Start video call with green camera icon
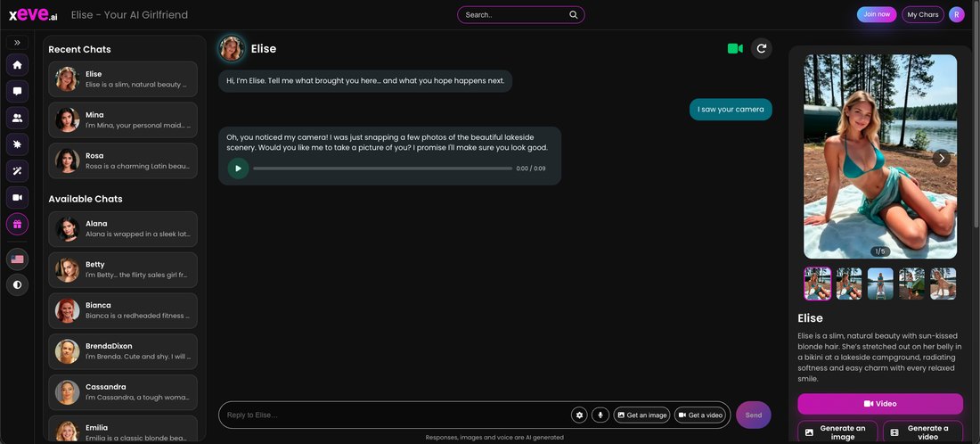Screen dimensions: 980x444 [x=735, y=48]
